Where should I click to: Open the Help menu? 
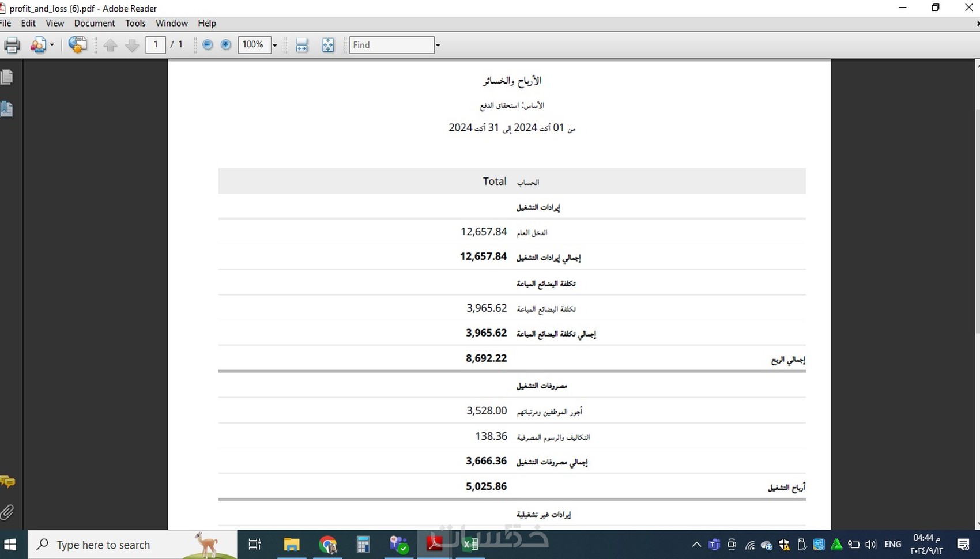[207, 23]
